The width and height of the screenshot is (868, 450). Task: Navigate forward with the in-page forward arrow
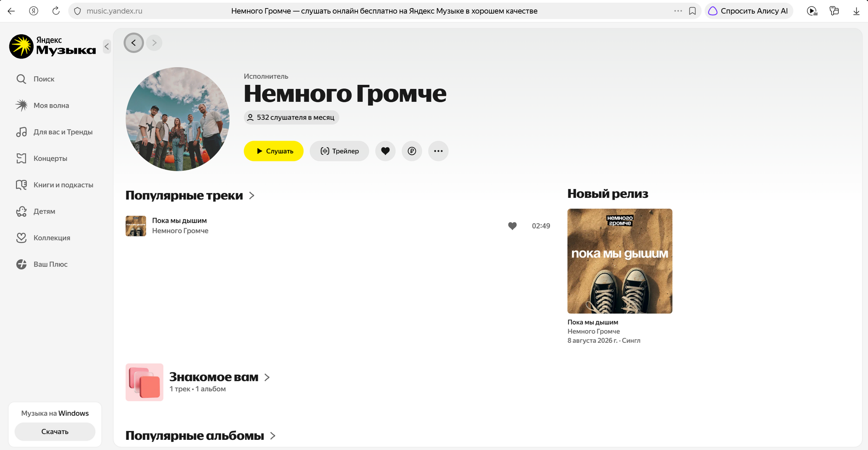click(x=154, y=43)
